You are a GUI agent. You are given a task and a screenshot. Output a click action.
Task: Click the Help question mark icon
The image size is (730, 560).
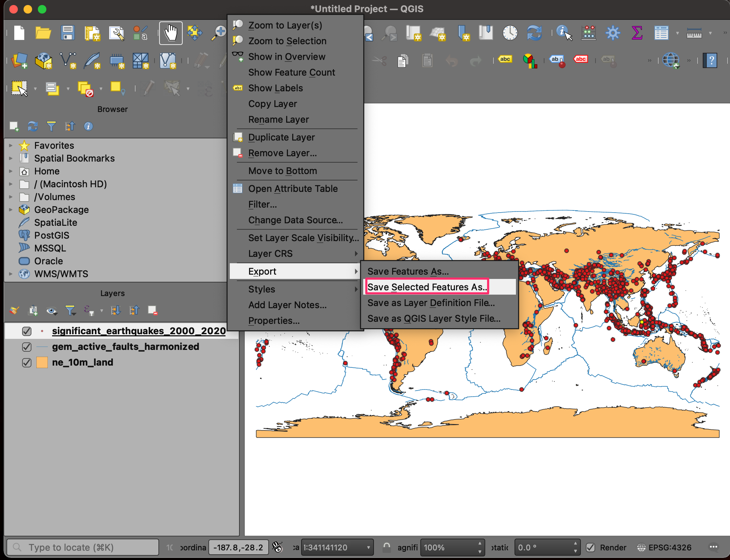pos(710,60)
